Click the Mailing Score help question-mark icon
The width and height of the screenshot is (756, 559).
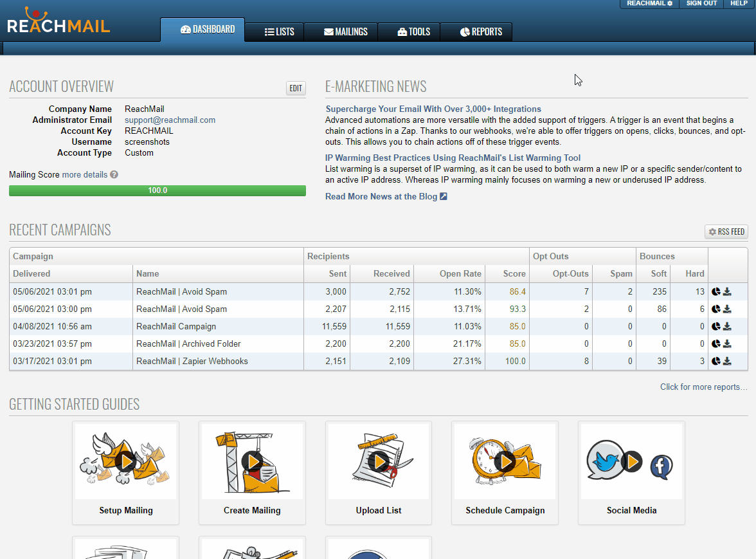point(114,174)
